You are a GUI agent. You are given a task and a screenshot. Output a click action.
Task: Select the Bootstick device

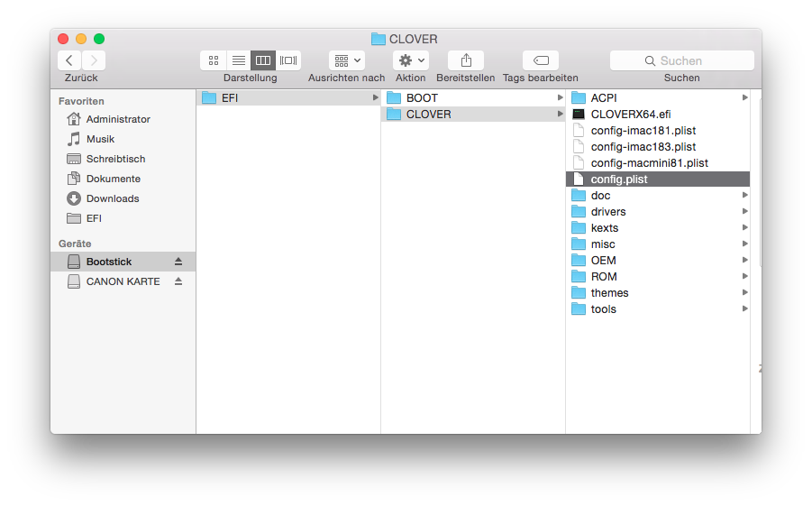123,262
